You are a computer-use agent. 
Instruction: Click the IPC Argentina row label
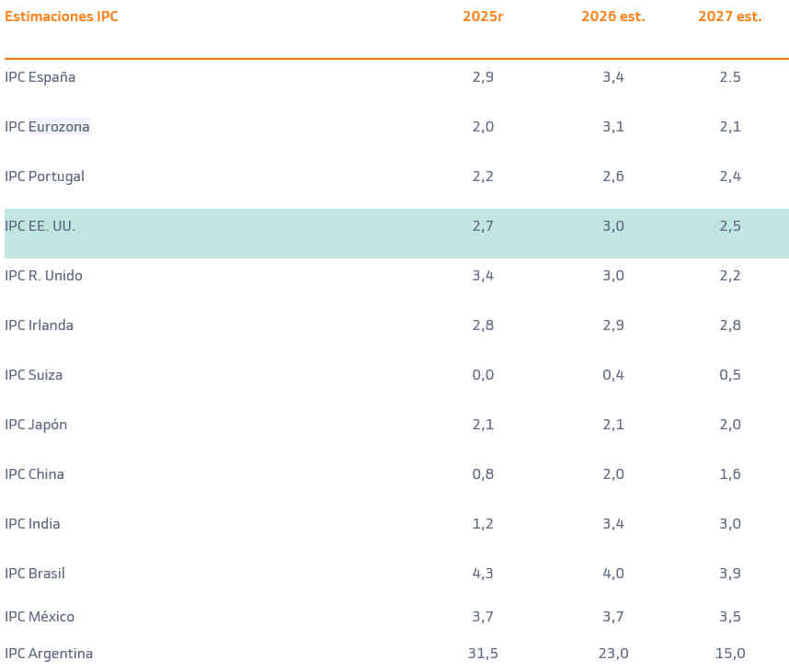pos(49,654)
